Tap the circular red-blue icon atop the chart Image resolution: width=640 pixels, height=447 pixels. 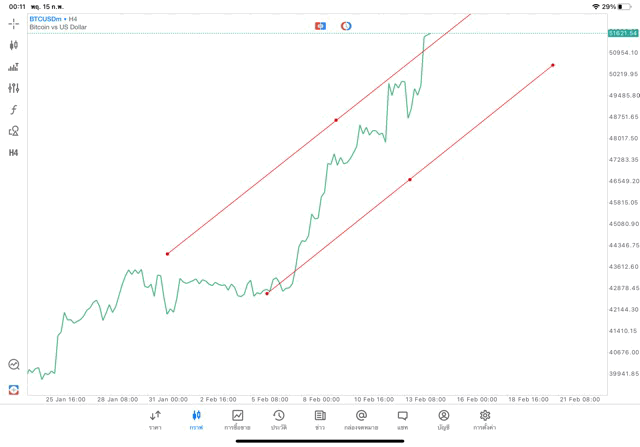(346, 26)
